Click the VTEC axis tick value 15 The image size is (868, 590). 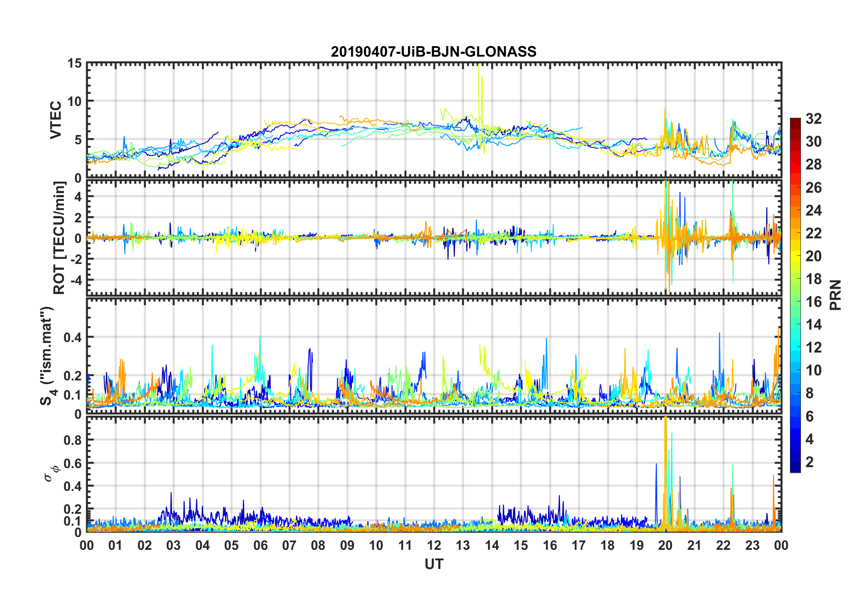point(74,63)
